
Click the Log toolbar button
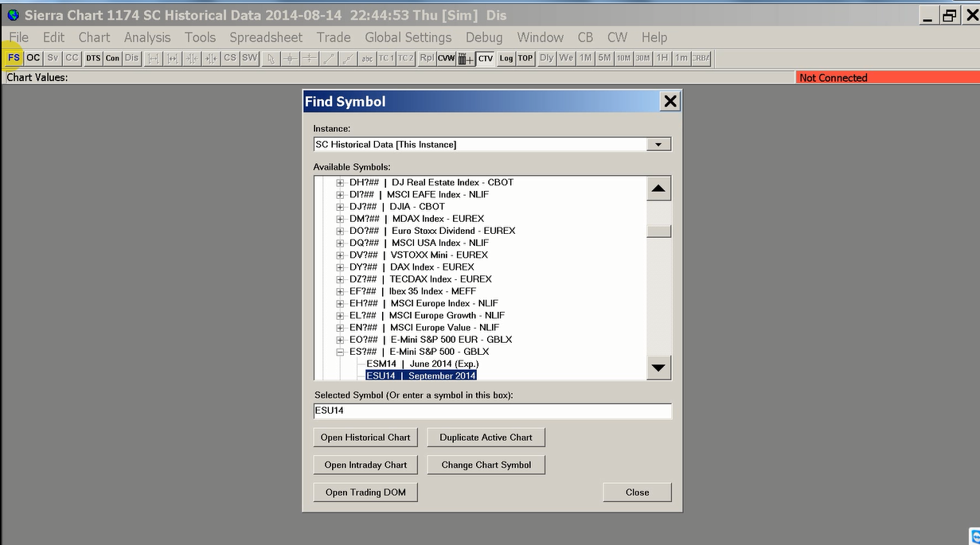pyautogui.click(x=506, y=58)
